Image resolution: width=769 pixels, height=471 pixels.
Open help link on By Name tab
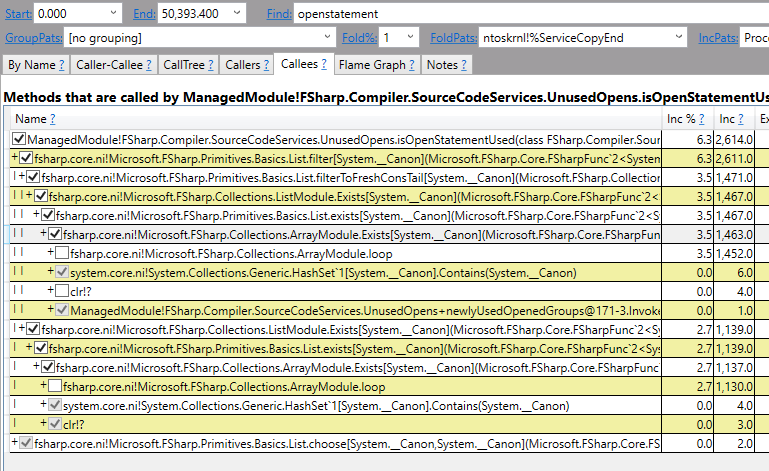pyautogui.click(x=61, y=65)
